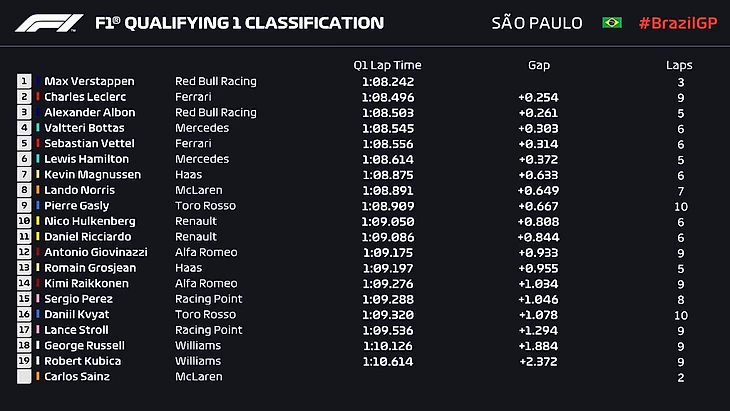Click the Brazilian flag icon

point(612,22)
